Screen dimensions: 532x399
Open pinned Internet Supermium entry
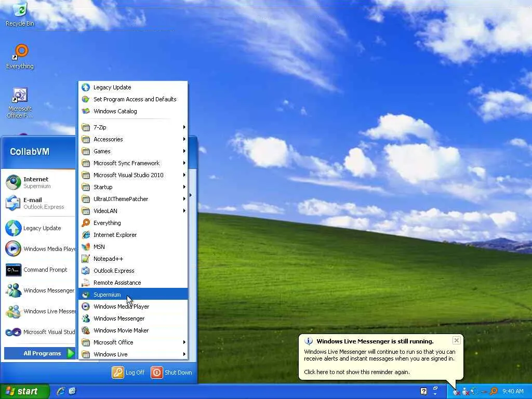pyautogui.click(x=38, y=182)
